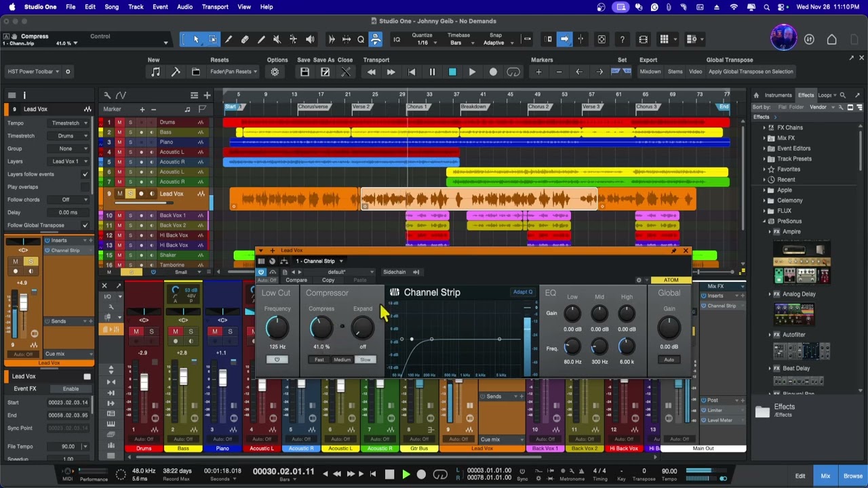Image resolution: width=868 pixels, height=488 pixels.
Task: Select the Mute tool
Action: click(277, 39)
